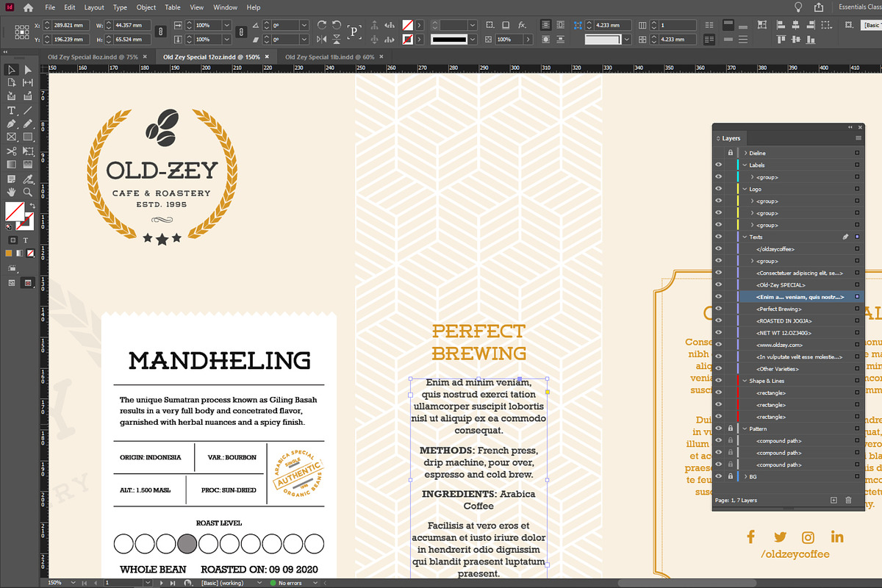
Task: Expand the Dieline layer
Action: (x=745, y=153)
